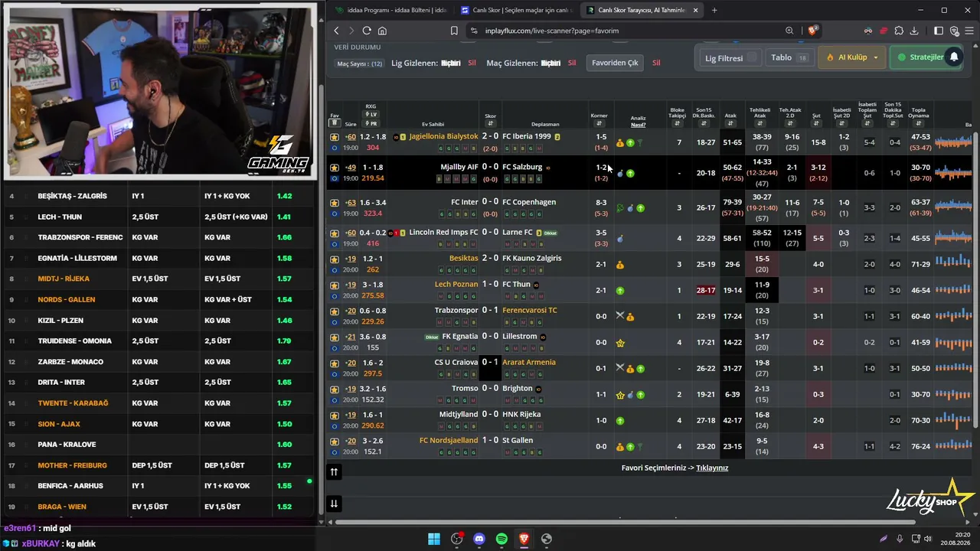980x551 pixels.
Task: Toggle favorite star for Mjallby AIF row
Action: pos(335,168)
